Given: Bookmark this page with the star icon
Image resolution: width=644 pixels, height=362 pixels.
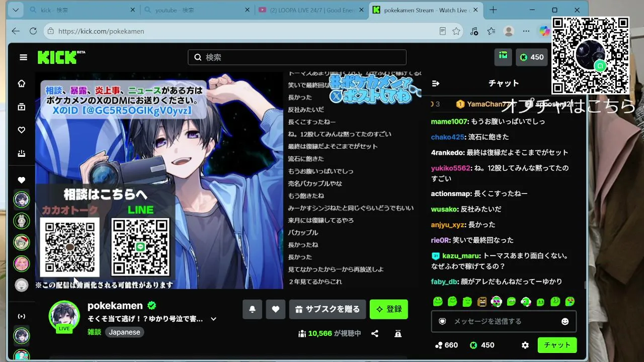Looking at the screenshot, I should click(456, 31).
